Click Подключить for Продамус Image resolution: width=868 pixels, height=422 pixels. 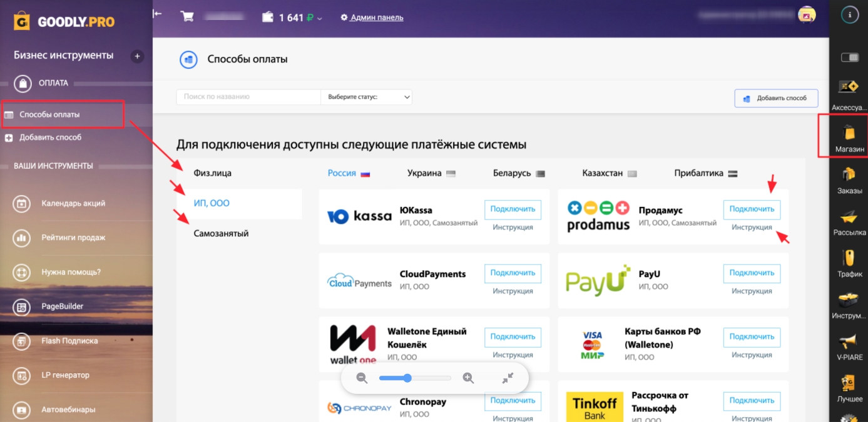tap(752, 209)
